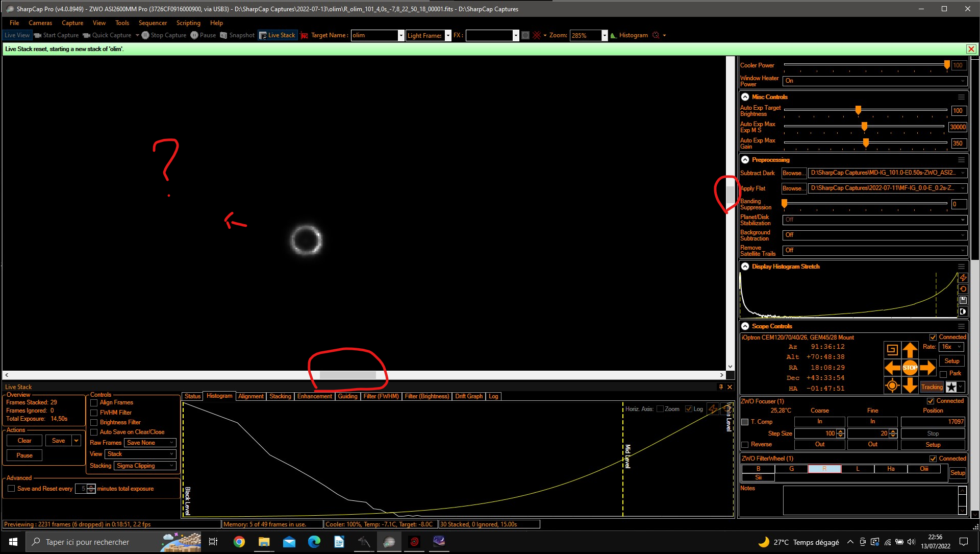Click the Snapshot camera icon

223,35
